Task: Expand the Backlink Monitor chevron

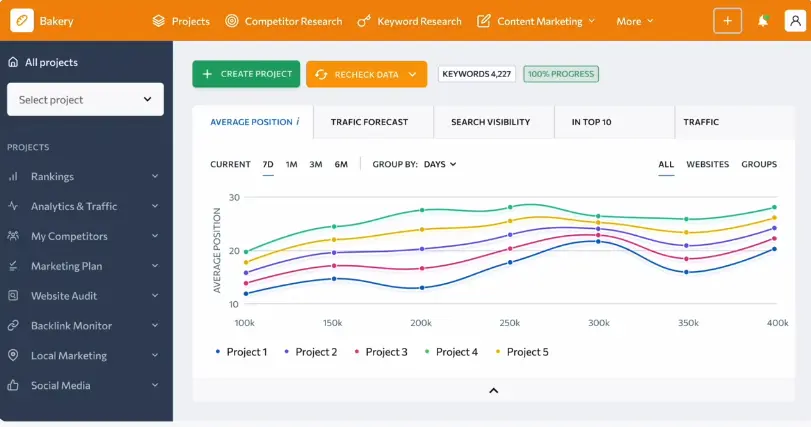Action: pos(155,325)
